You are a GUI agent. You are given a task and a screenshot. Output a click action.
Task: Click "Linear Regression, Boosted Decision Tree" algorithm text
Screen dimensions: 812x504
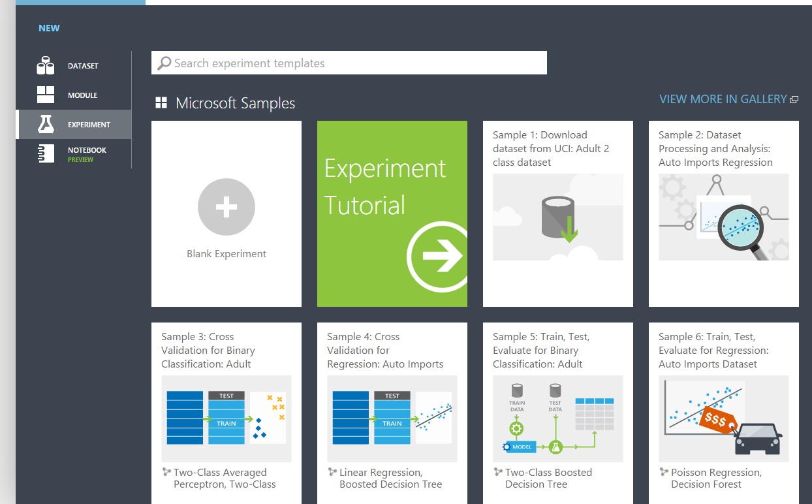pos(390,479)
